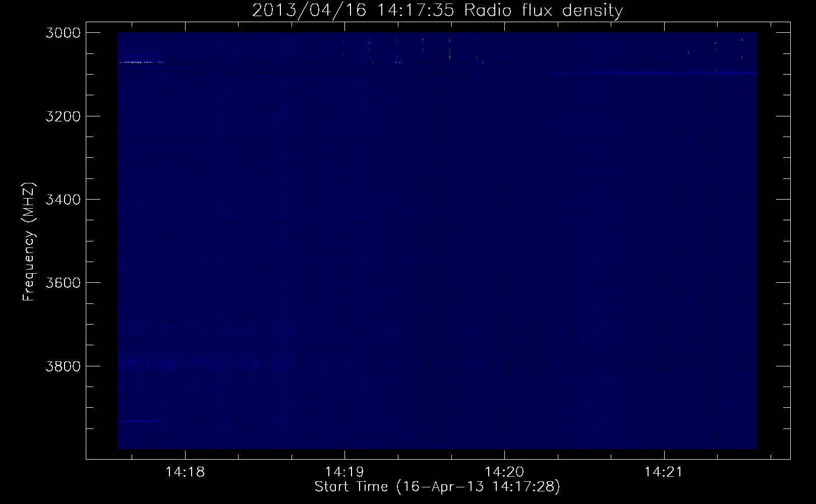Click the 14:19 time tick label
The width and height of the screenshot is (816, 504).
point(344,472)
